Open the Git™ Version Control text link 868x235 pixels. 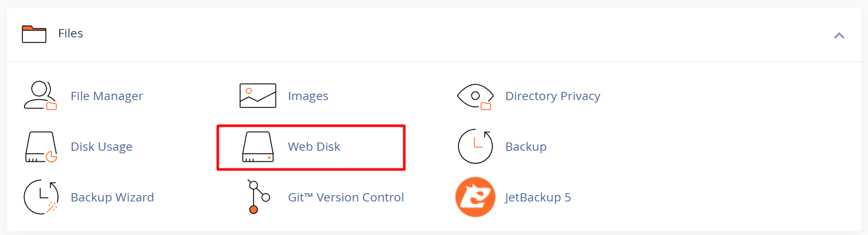click(x=346, y=198)
